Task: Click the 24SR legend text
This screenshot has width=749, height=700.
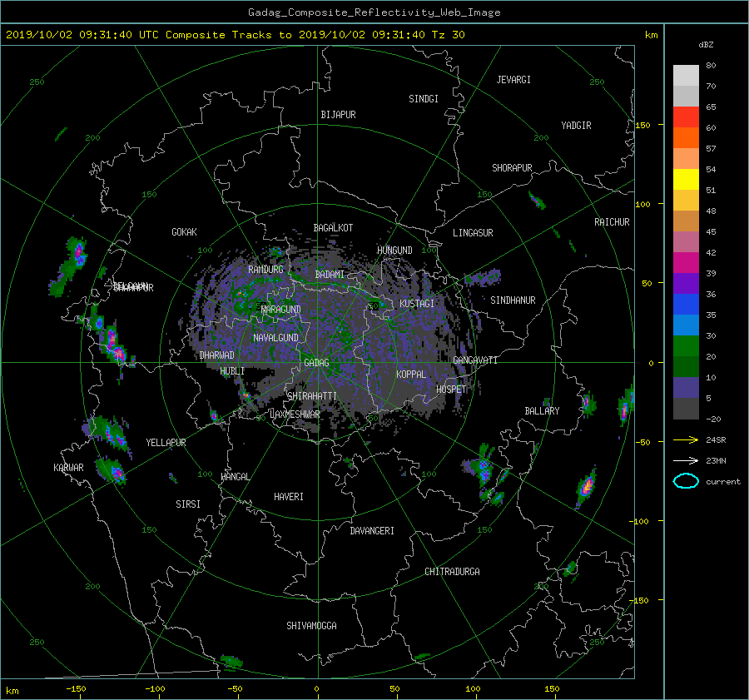Action: coord(716,440)
